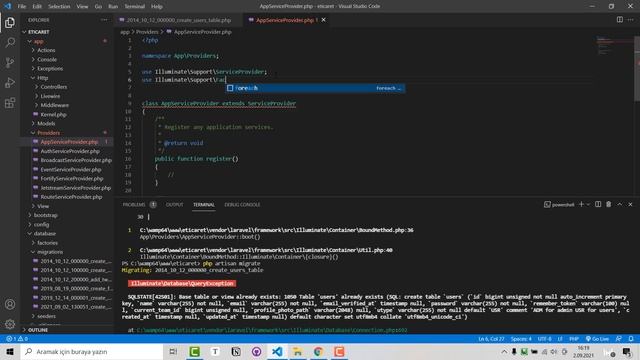Open Kernel.php in explorer

pyautogui.click(x=53, y=114)
